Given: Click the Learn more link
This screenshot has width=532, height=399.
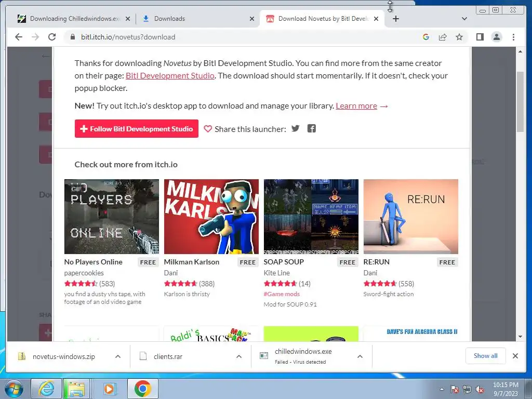Looking at the screenshot, I should click(356, 106).
